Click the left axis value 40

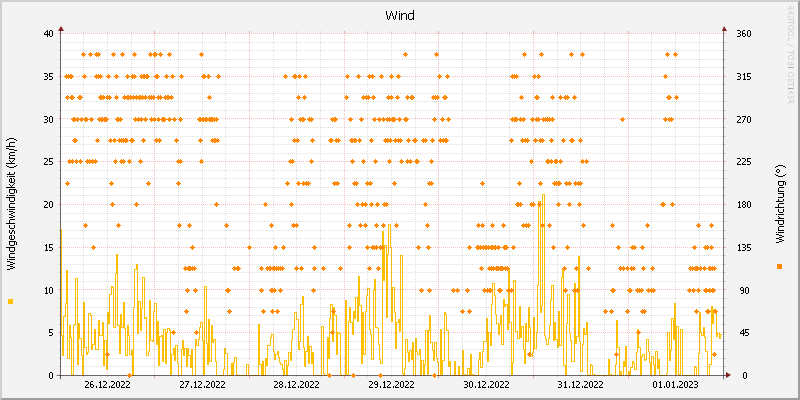click(x=49, y=34)
